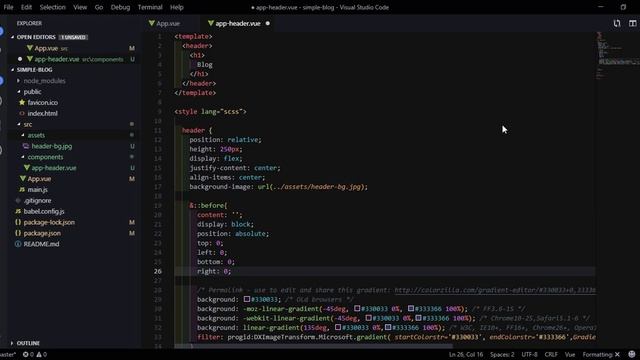
Task: Open the Debug menu
Action: pos(120,7)
